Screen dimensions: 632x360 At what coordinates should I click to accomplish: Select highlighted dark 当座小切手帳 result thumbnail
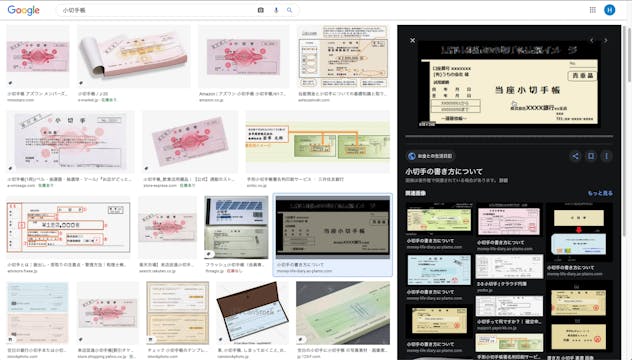click(x=333, y=228)
